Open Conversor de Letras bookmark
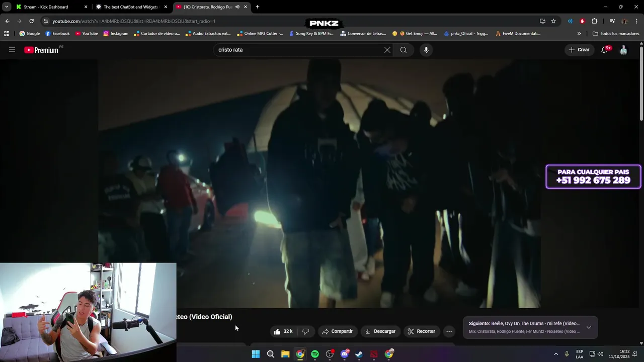644x362 pixels. click(x=363, y=34)
